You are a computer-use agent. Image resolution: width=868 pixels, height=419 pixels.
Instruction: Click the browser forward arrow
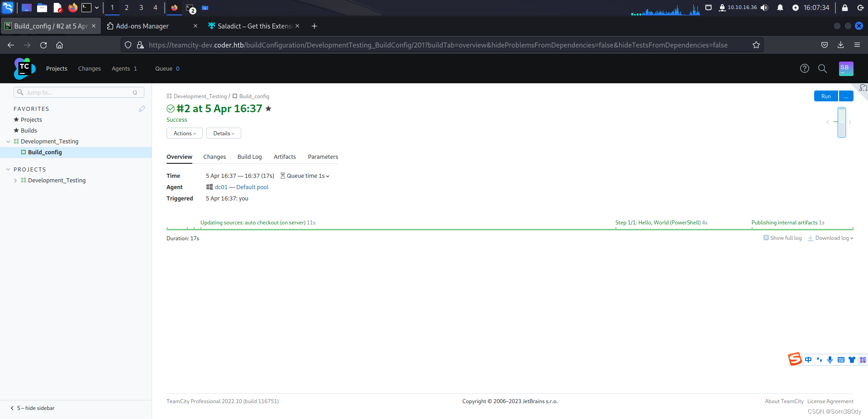point(27,45)
